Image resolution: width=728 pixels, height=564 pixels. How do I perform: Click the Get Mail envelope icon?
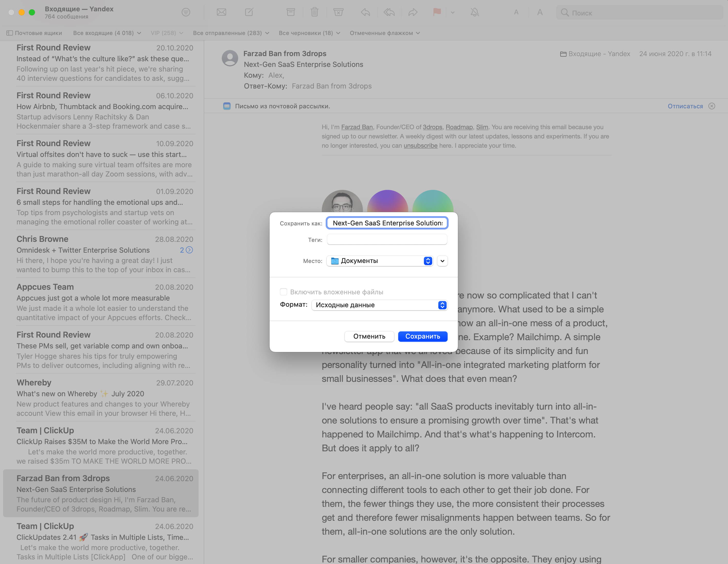[x=221, y=12]
